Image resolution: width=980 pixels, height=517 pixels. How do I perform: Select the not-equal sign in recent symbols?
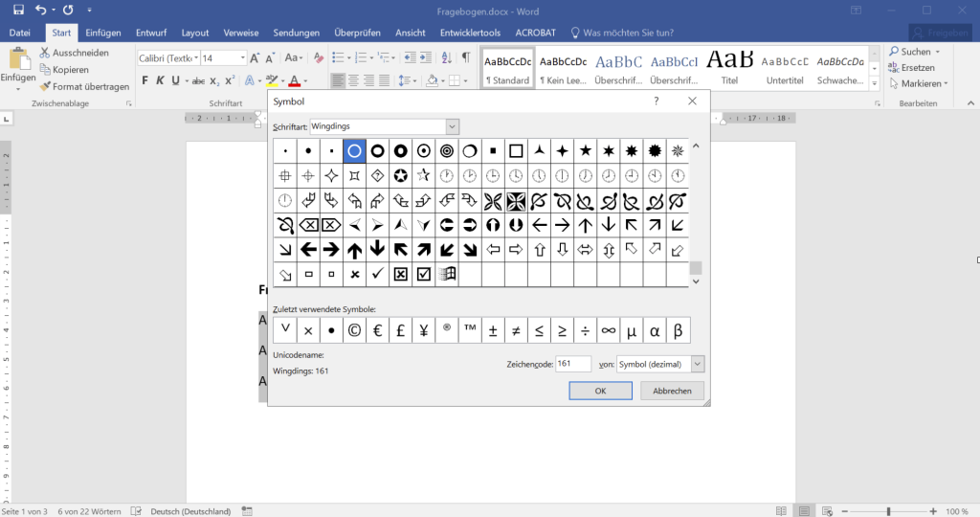pos(516,330)
